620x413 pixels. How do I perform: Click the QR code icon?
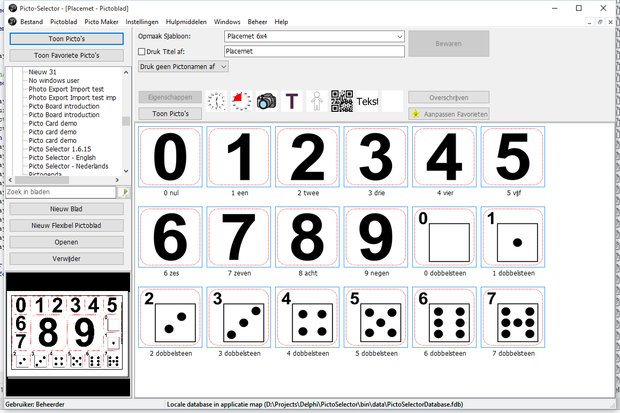[x=342, y=101]
